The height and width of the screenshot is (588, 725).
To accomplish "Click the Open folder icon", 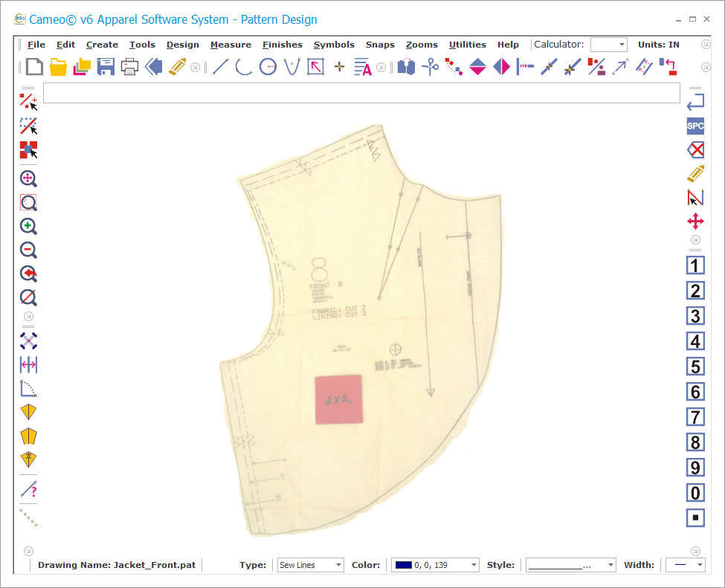I will (x=58, y=68).
